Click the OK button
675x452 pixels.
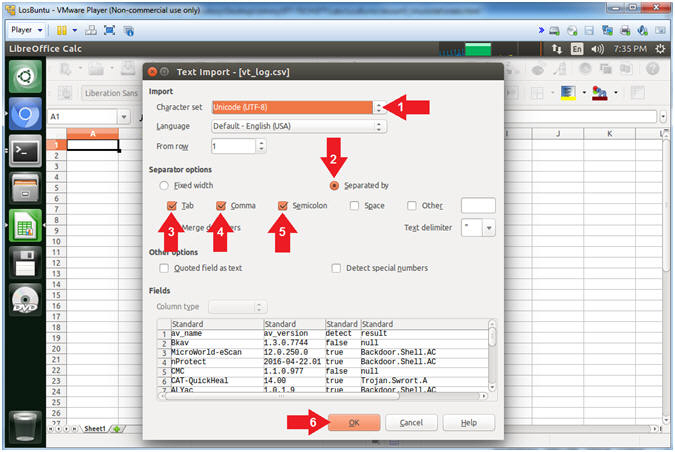point(354,423)
